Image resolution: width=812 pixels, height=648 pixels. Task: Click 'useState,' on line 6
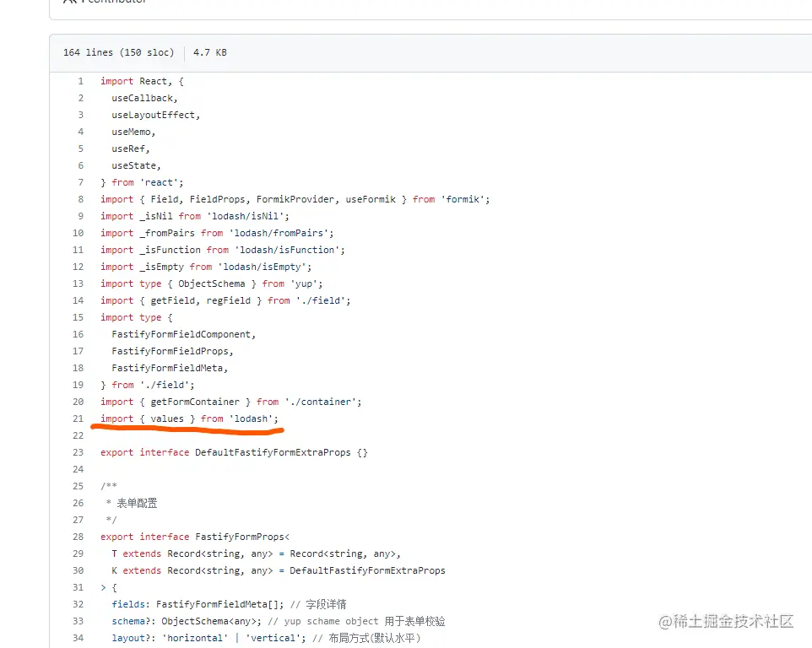tap(136, 165)
